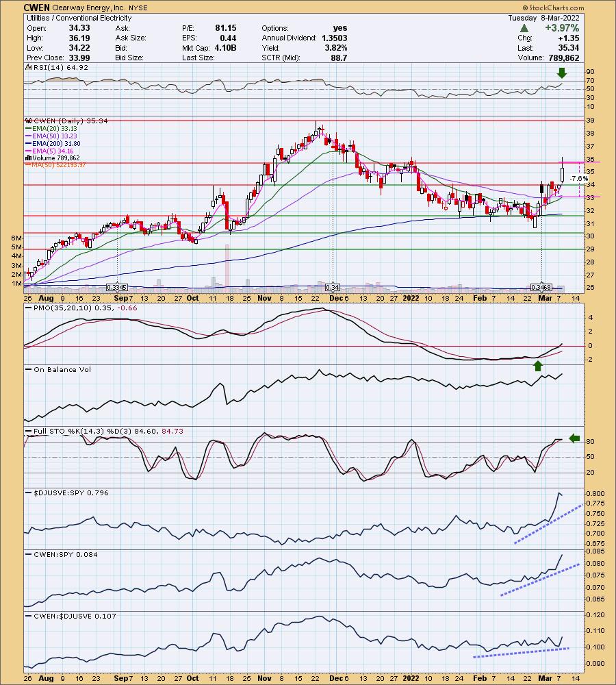Click the Yield value 3.82%
The image size is (616, 685).
click(336, 48)
